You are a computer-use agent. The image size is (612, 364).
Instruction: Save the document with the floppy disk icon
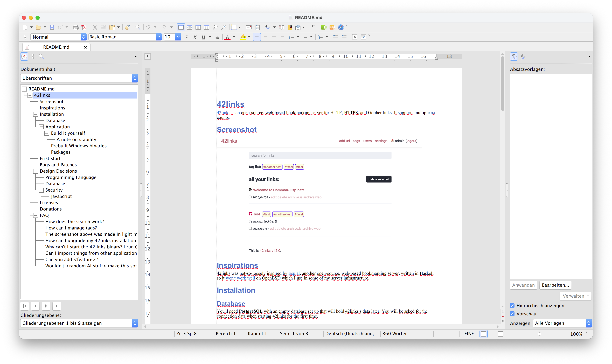point(52,27)
